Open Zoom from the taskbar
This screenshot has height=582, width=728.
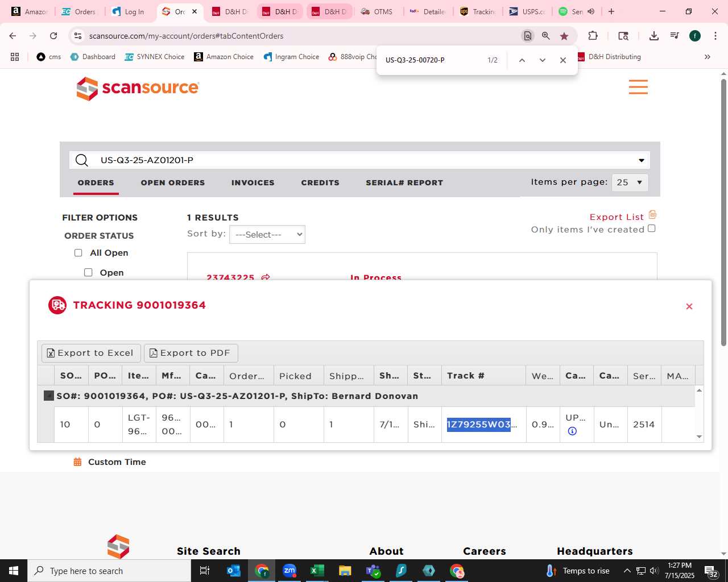point(289,571)
